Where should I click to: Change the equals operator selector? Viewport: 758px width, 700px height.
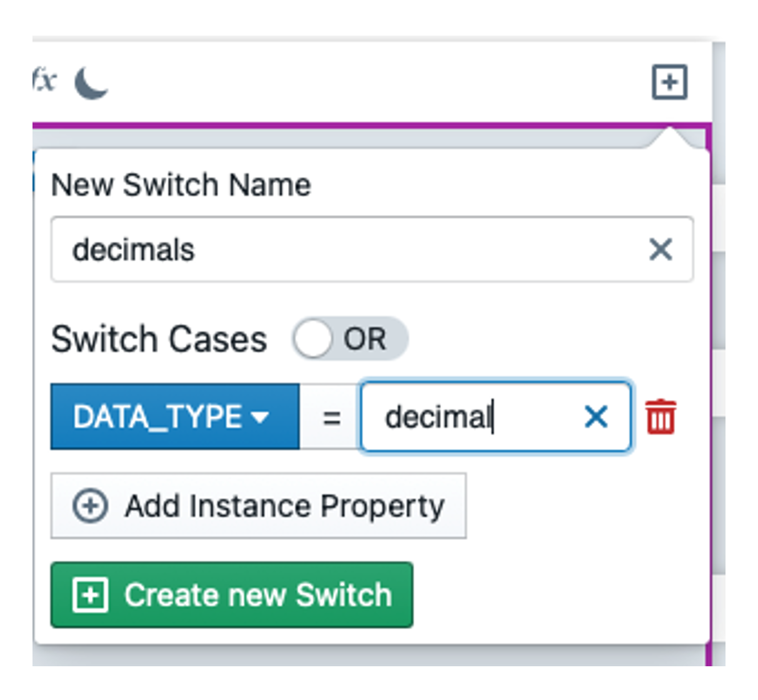click(331, 417)
